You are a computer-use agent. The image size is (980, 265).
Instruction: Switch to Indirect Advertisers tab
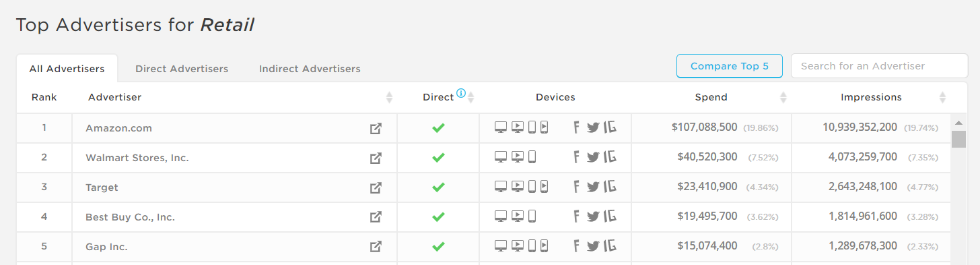[x=310, y=69]
